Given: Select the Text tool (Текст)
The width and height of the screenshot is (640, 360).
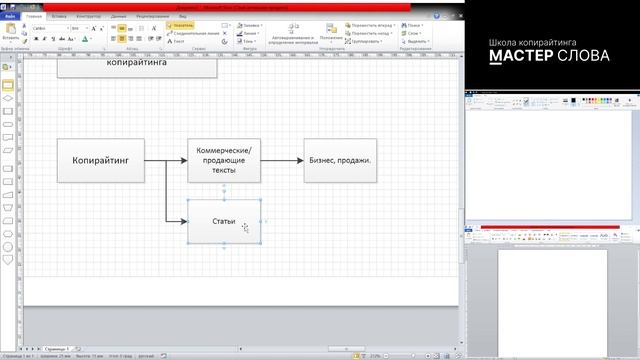Looking at the screenshot, I should (x=176, y=41).
